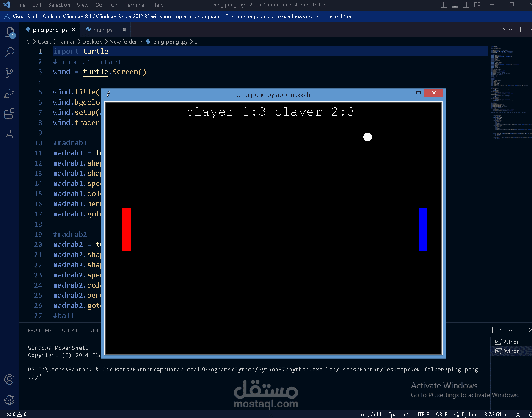
Task: Click the Desktop breadcrumb segment
Action: click(92, 42)
